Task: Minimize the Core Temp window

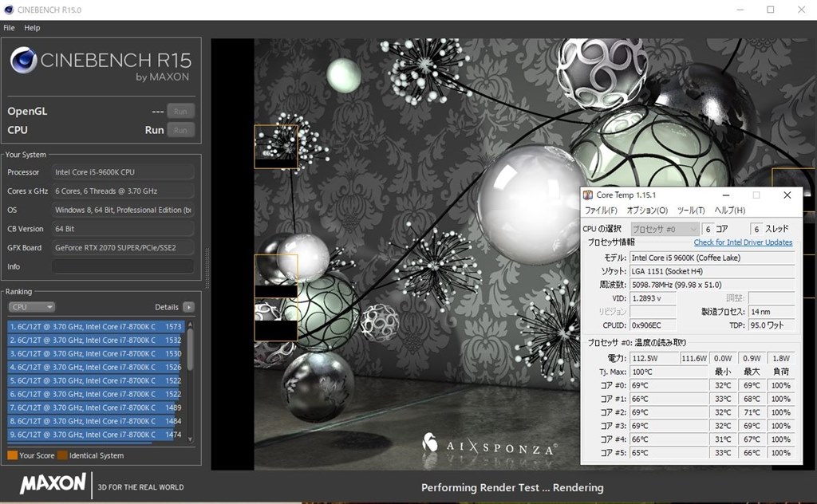Action: [726, 195]
